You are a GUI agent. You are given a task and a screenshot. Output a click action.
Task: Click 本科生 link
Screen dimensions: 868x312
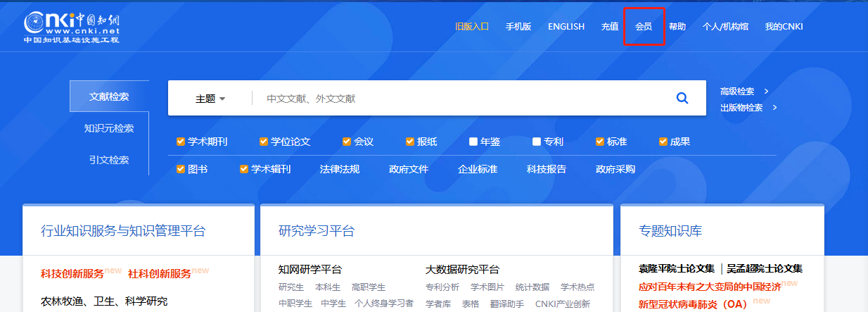tap(328, 287)
